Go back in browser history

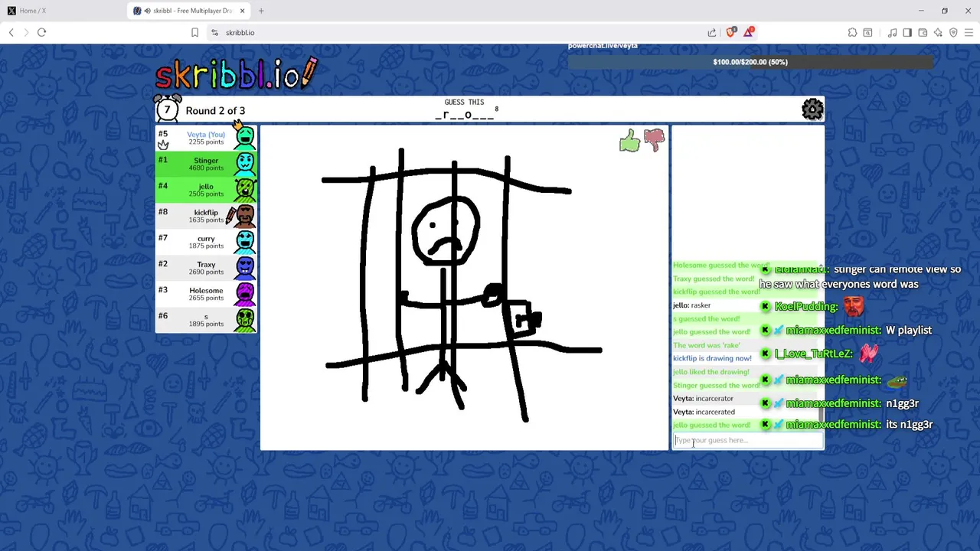pyautogui.click(x=11, y=32)
